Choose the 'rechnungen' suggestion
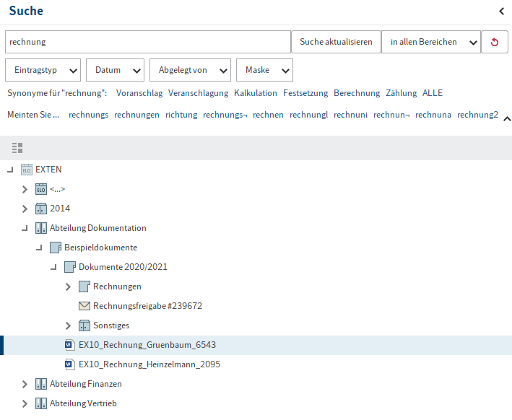 click(x=136, y=115)
